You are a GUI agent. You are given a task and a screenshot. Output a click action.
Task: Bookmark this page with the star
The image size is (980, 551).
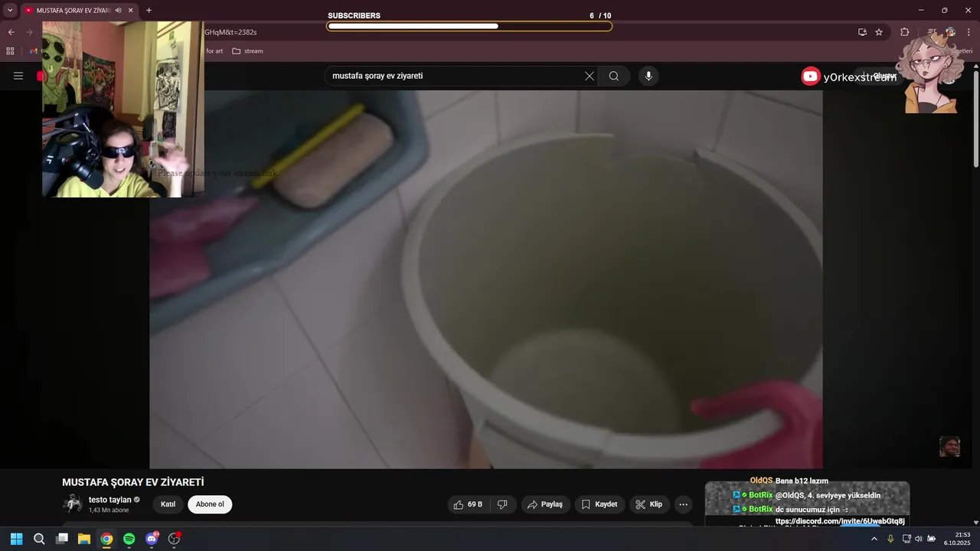(x=879, y=32)
